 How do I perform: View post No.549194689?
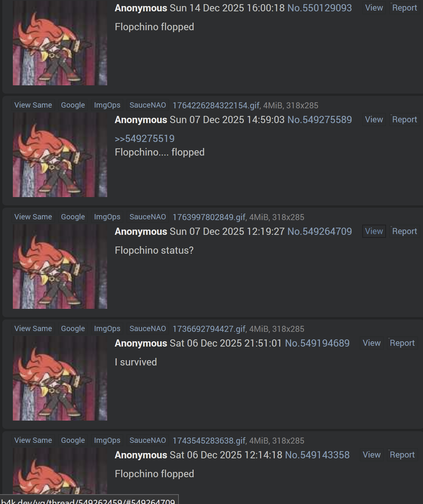[371, 343]
